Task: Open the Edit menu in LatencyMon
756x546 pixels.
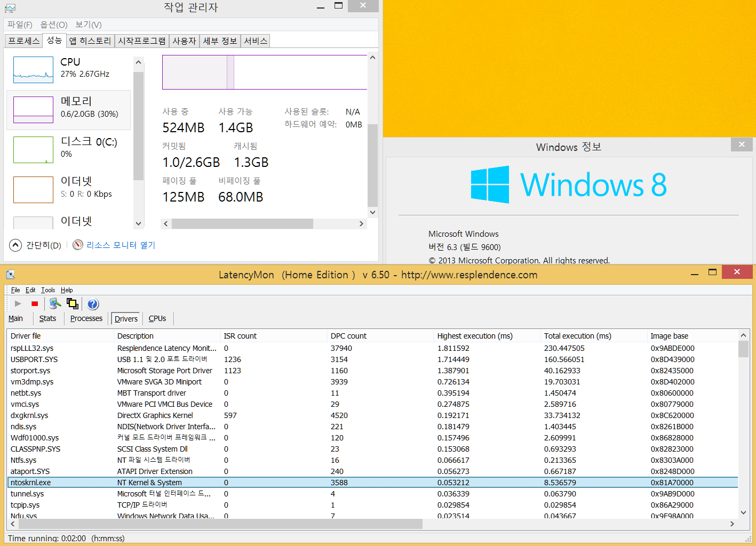Action: 30,290
